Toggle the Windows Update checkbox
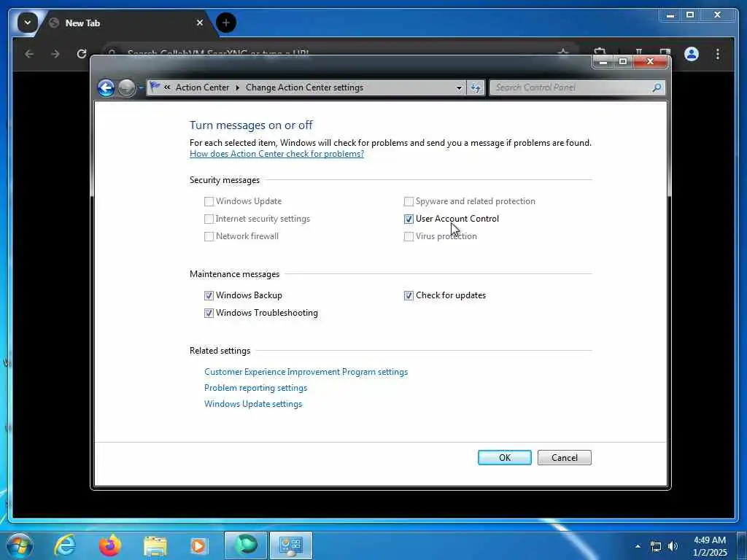 (209, 201)
